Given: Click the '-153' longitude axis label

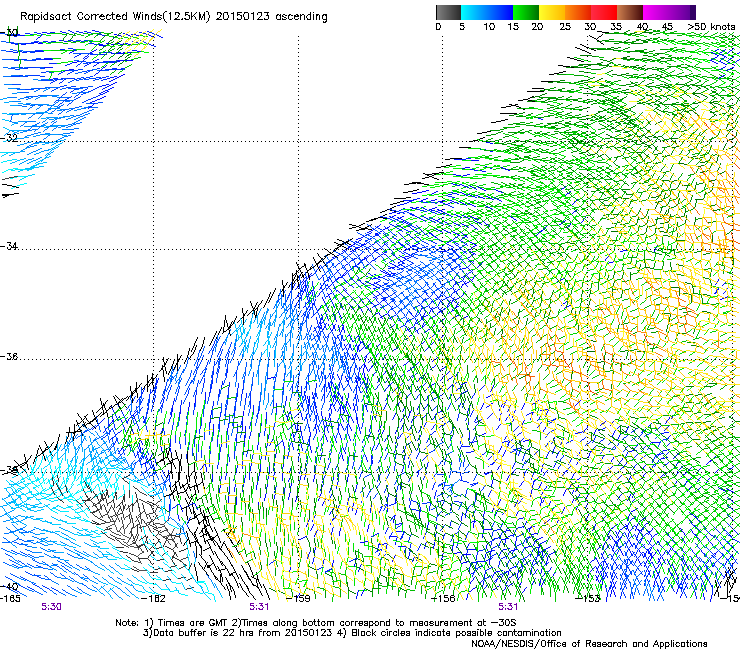Looking at the screenshot, I should click(x=588, y=598).
